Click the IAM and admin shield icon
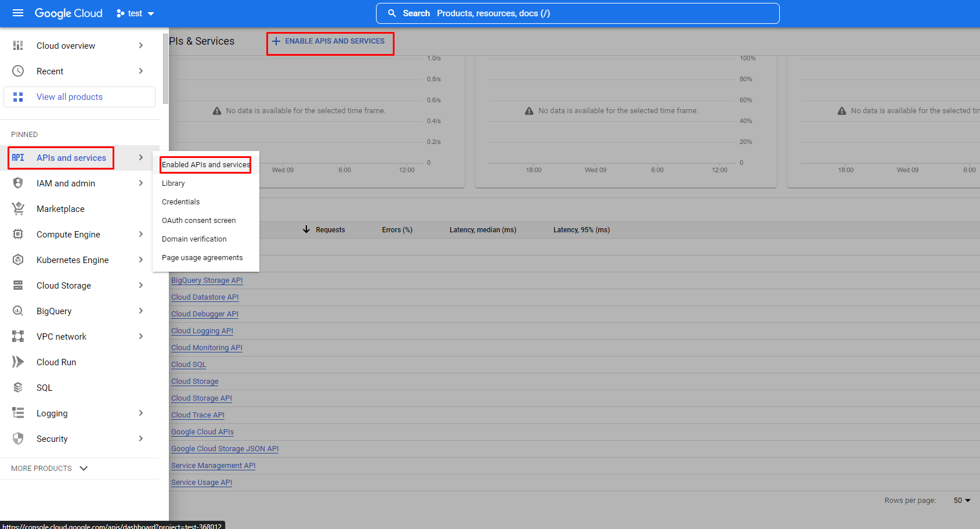 [x=18, y=183]
